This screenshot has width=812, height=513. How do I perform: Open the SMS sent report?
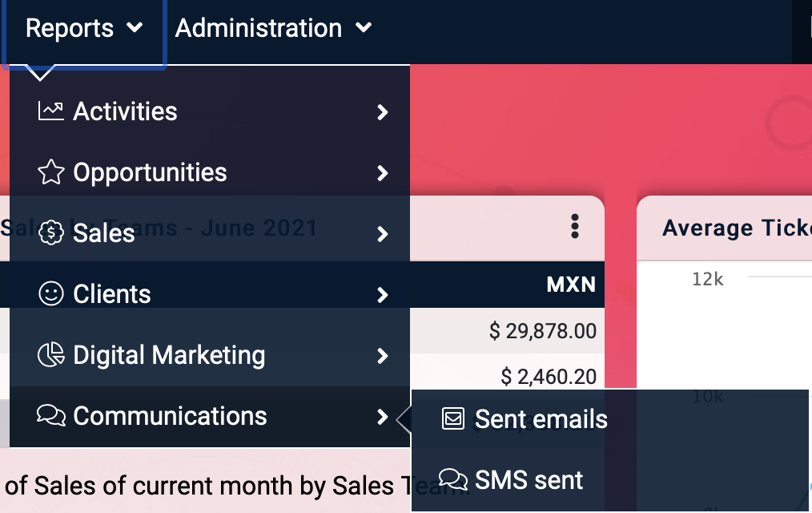pyautogui.click(x=609, y=479)
